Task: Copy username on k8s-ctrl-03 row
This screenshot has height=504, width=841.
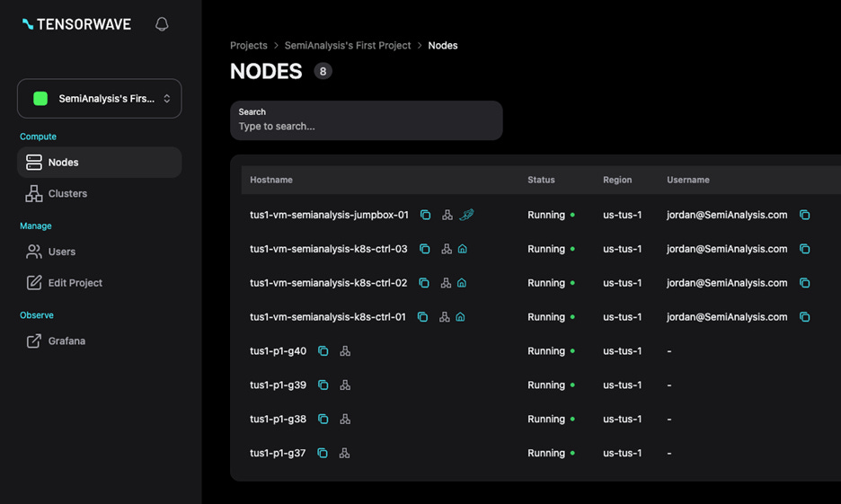Action: click(804, 249)
